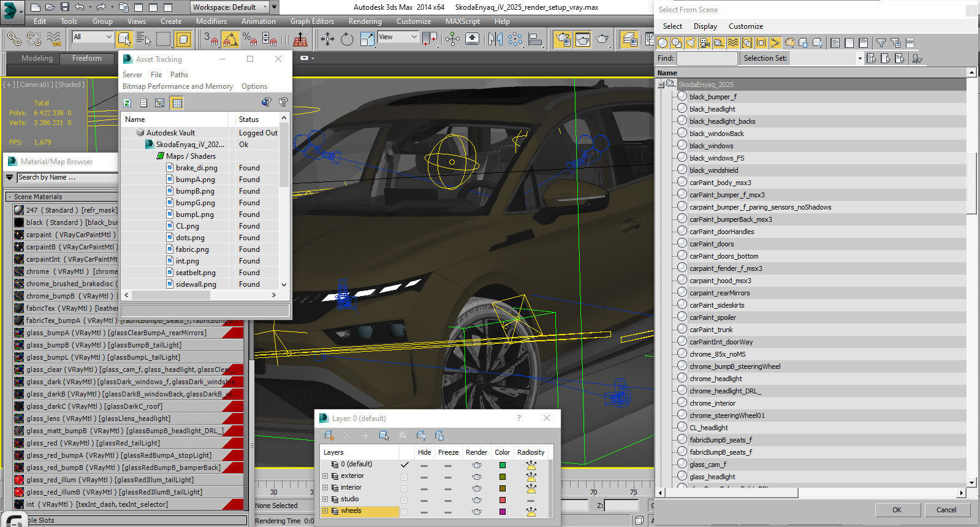Change color swatch of wheels layer
This screenshot has width=980, height=527.
503,512
